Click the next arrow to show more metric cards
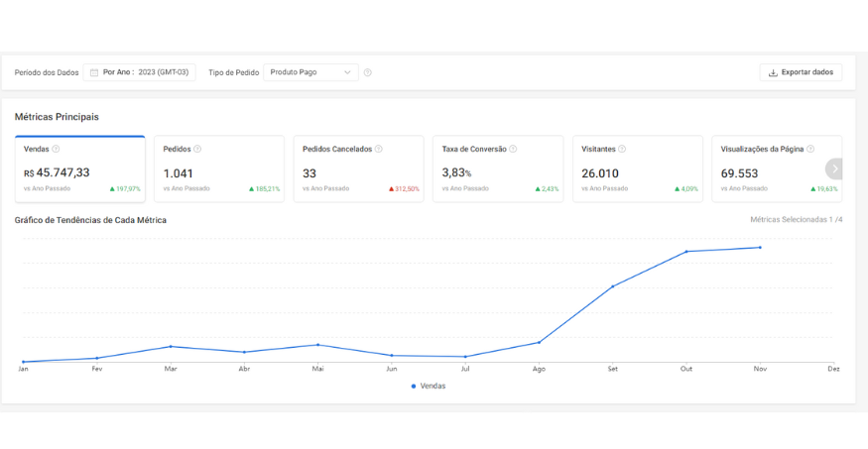 [x=835, y=168]
